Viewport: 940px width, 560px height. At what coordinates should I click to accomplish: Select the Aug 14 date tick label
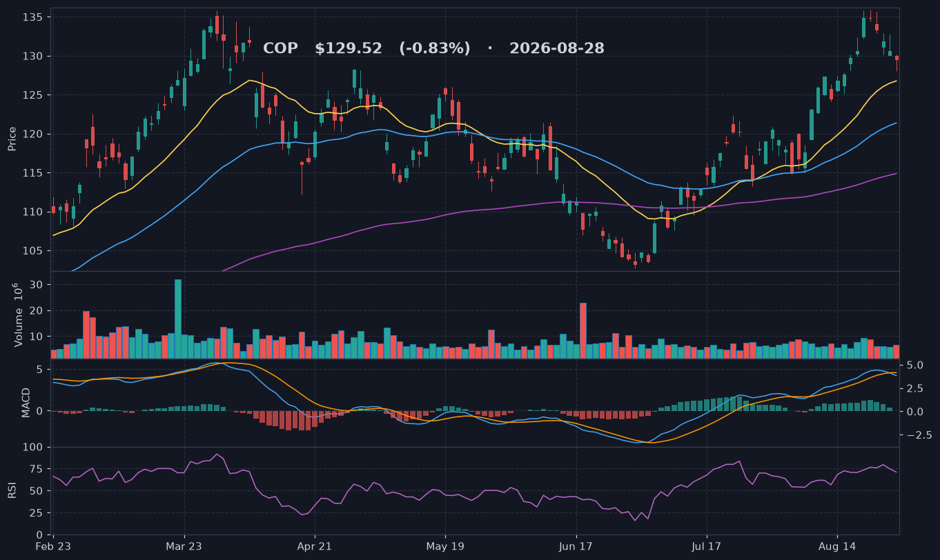[836, 546]
